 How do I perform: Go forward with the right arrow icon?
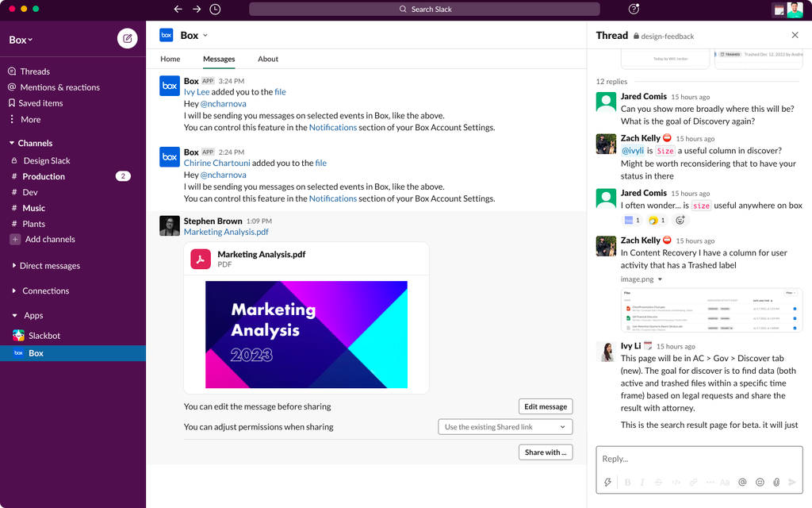click(197, 9)
